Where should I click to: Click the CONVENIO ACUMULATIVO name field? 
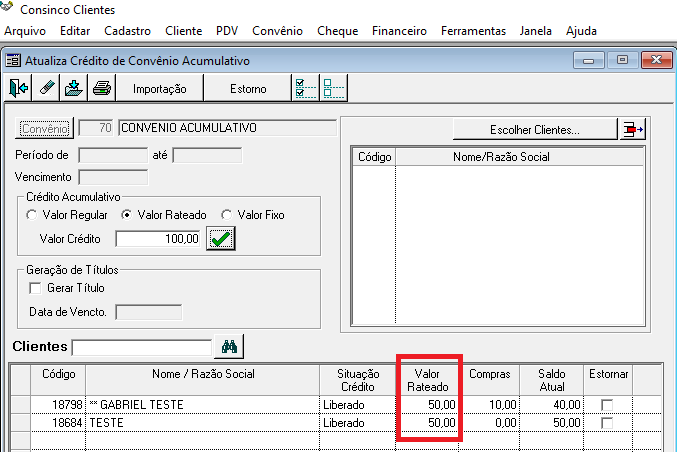pyautogui.click(x=227, y=128)
